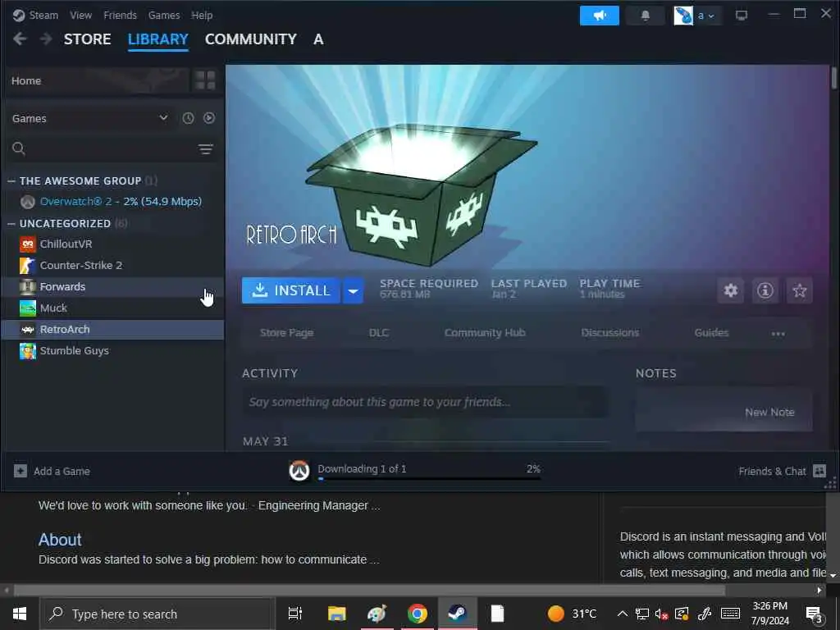Click the ready-to-play filter icon
The image size is (840, 630).
209,118
